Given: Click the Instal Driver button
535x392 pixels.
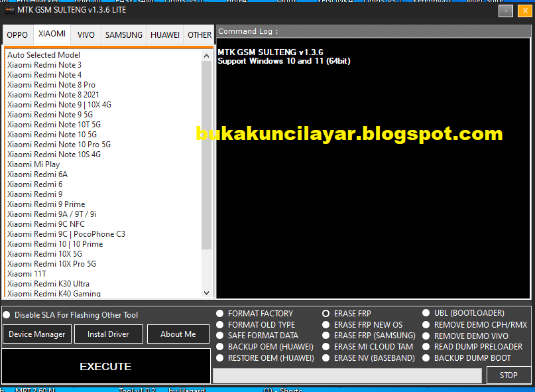Looking at the screenshot, I should [108, 334].
